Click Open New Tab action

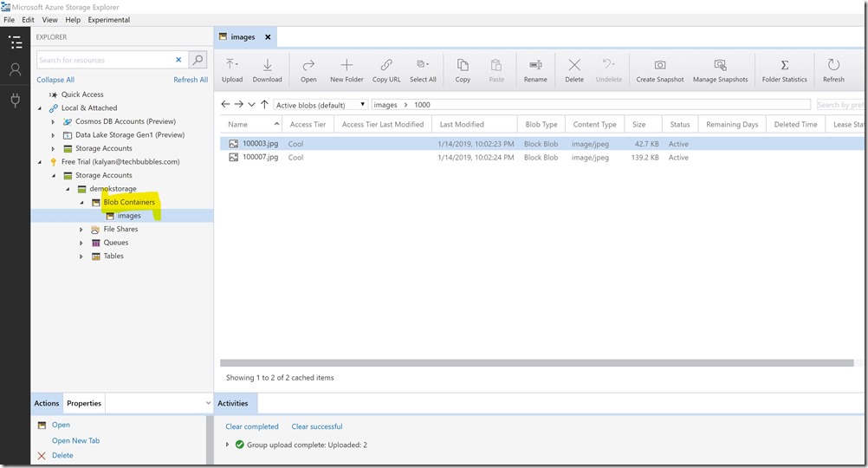[x=76, y=440]
